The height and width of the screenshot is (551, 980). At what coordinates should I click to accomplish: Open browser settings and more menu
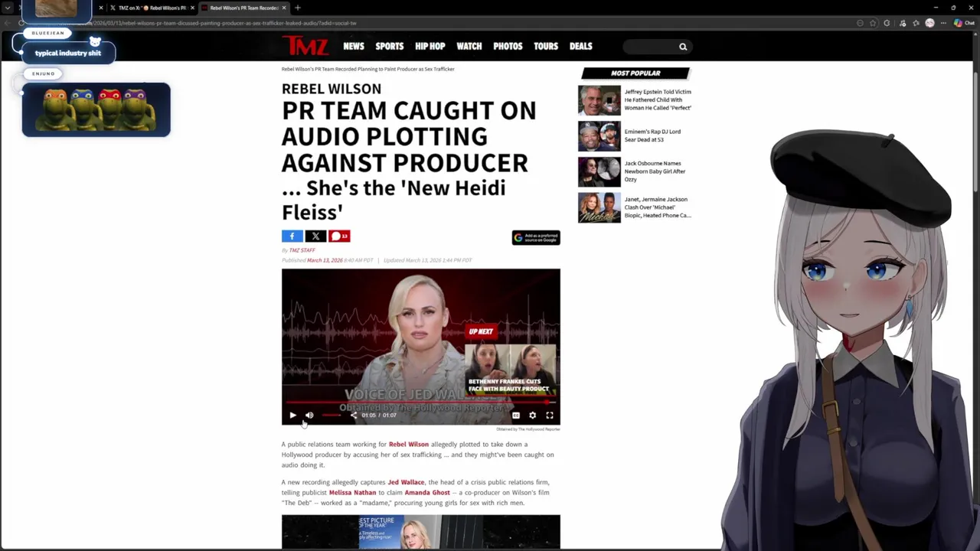[x=943, y=23]
